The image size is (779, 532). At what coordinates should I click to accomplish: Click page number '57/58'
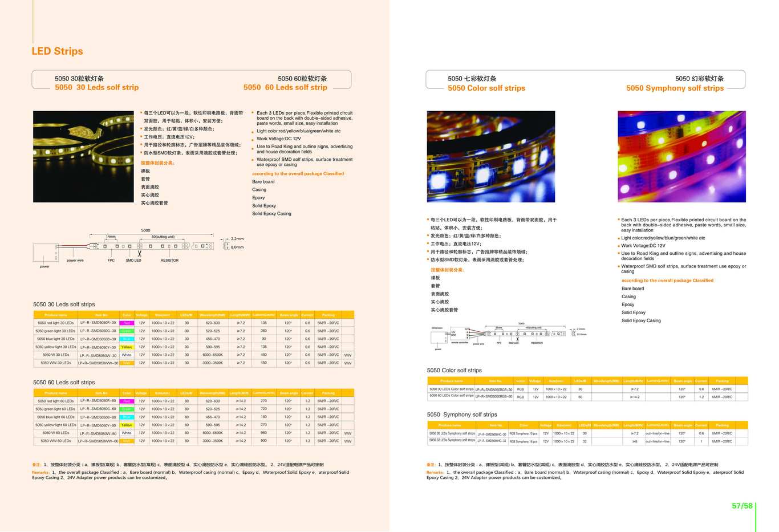[743, 506]
